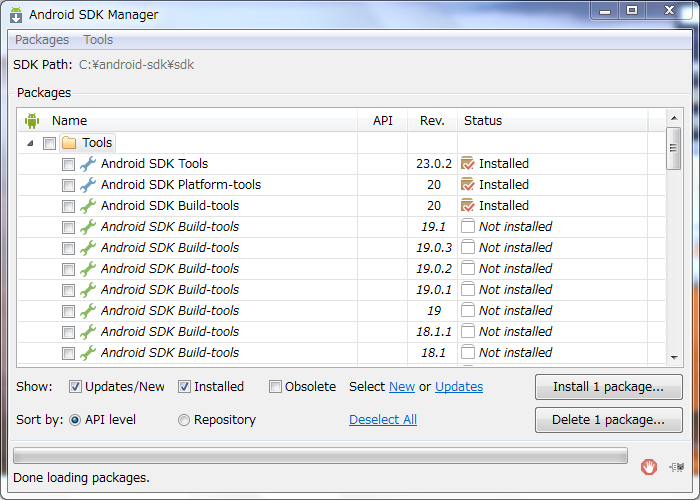This screenshot has height=500, width=700.
Task: Click the Rev. column header
Action: [x=432, y=121]
